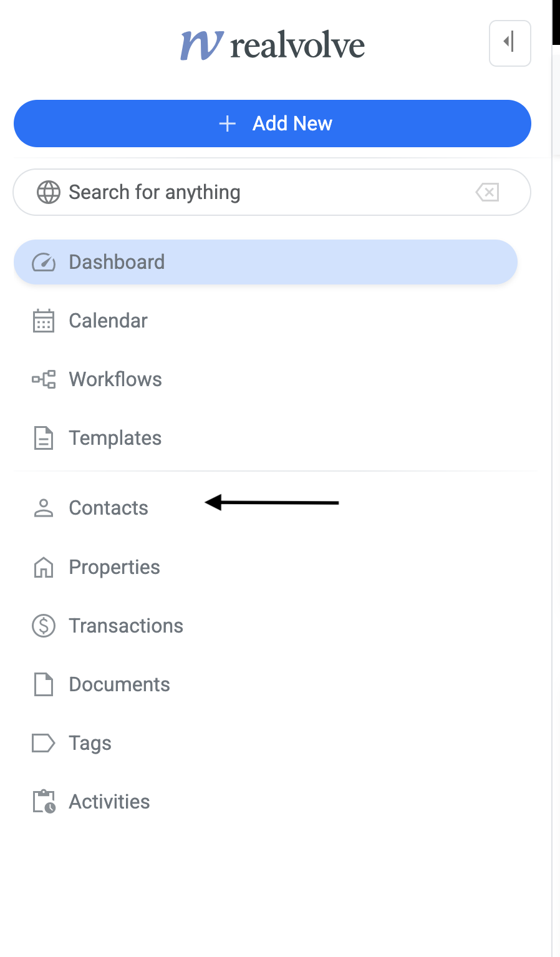560x957 pixels.
Task: Collapse the sidebar panel
Action: (509, 43)
